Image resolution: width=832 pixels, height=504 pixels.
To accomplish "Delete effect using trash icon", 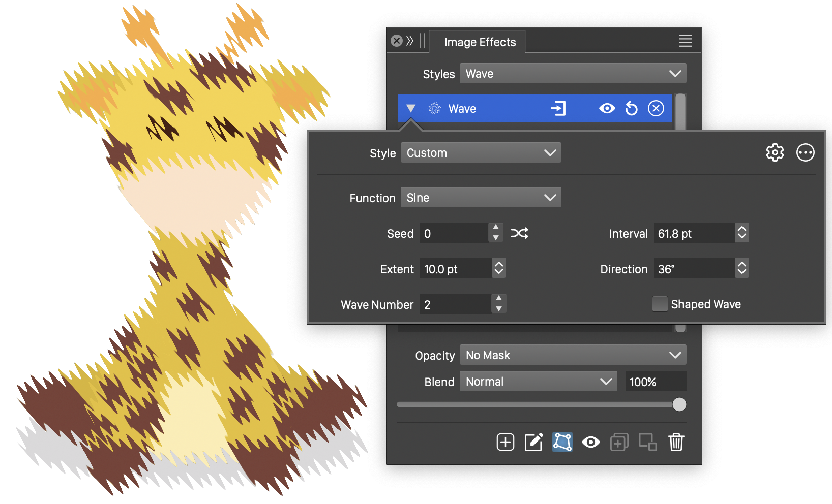I will (x=676, y=442).
